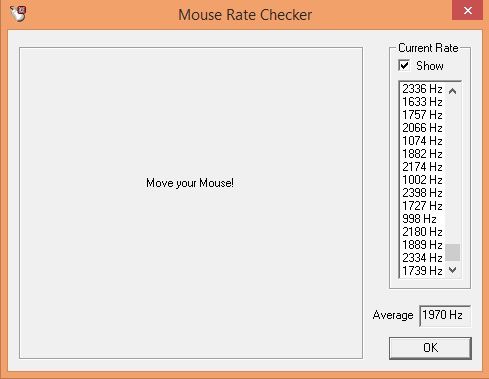
Task: Click the Average rate field showing 1970 Hz
Action: (x=445, y=315)
